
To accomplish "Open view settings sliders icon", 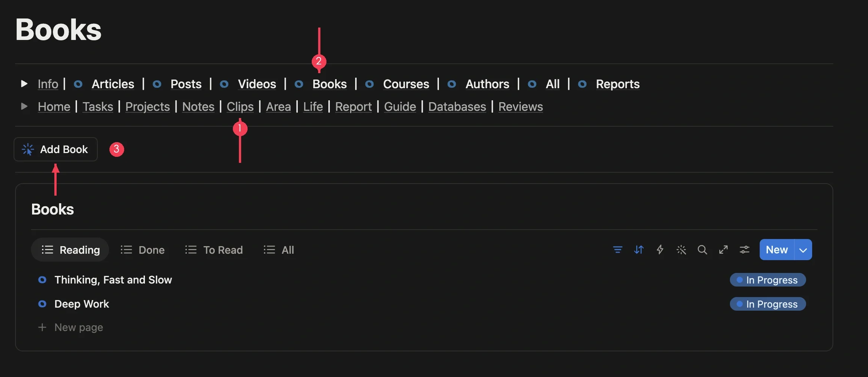I will [x=745, y=250].
